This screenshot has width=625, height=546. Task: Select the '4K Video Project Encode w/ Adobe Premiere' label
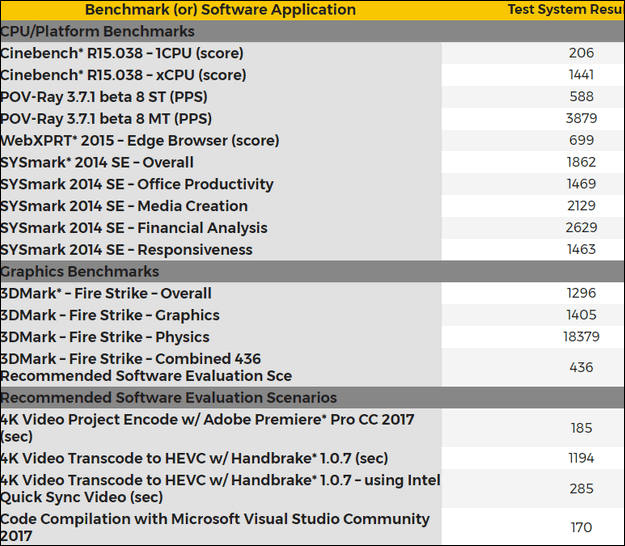pos(207,428)
